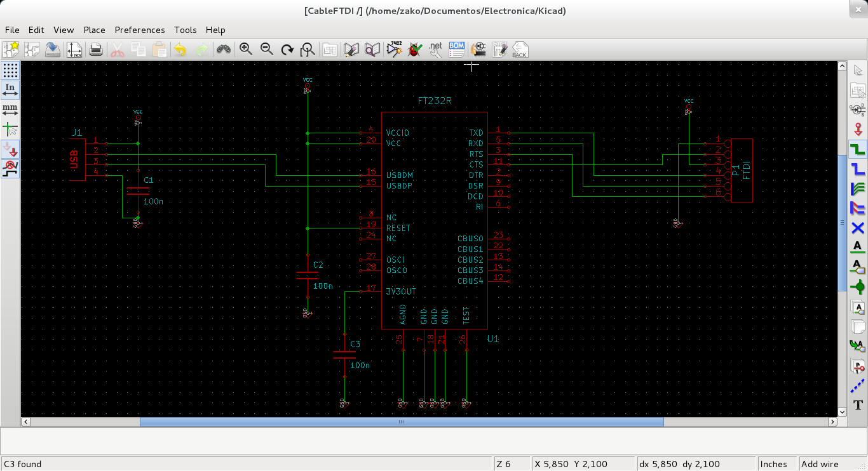Screen dimensions: 868x471
Task: Select the Place Net Label tool
Action: click(x=857, y=247)
